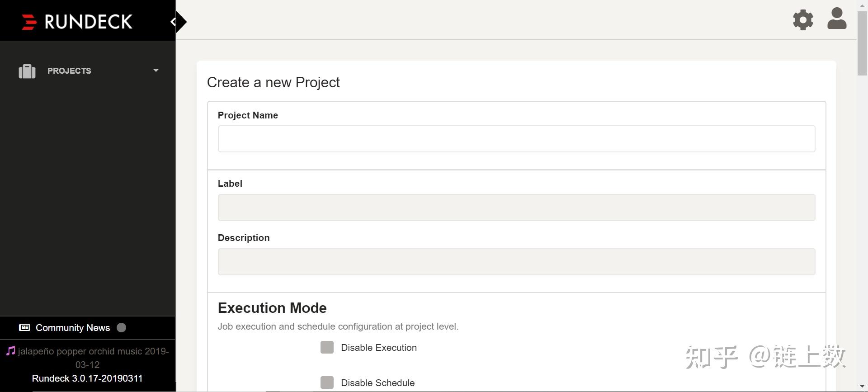The width and height of the screenshot is (868, 392).
Task: Click the RUNDECK wordmark text
Action: click(x=89, y=22)
